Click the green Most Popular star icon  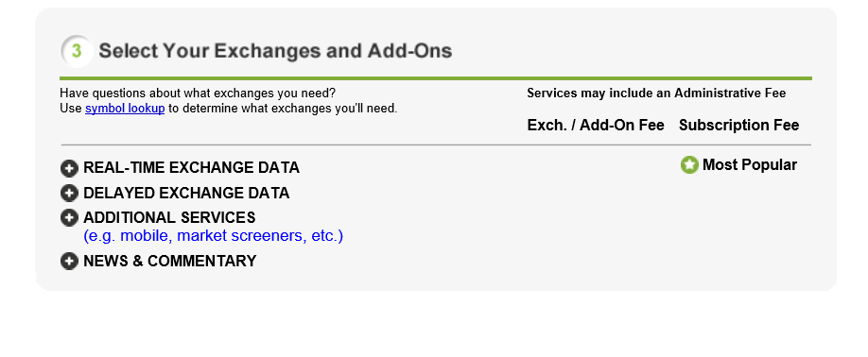click(689, 164)
